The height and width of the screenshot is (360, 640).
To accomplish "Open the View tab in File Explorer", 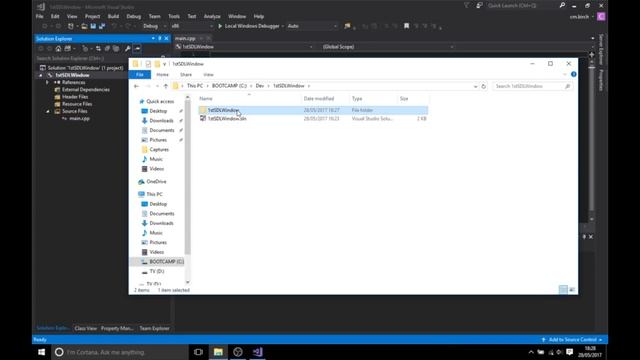I will click(x=208, y=75).
